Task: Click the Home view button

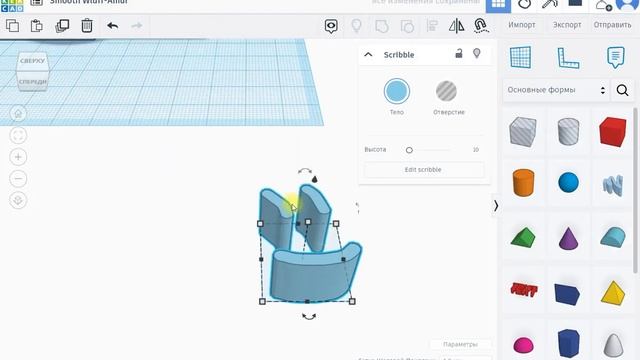Action: (x=18, y=114)
